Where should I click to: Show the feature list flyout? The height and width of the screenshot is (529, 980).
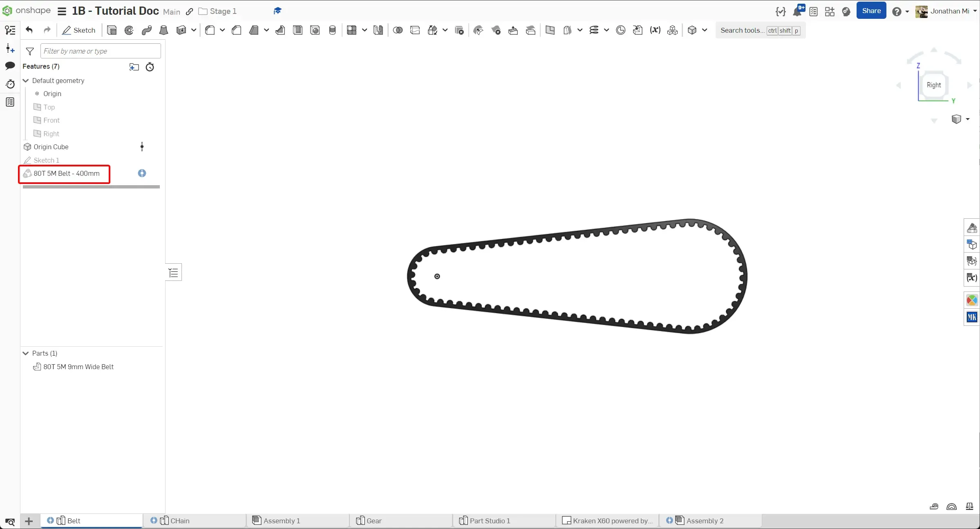coord(173,272)
